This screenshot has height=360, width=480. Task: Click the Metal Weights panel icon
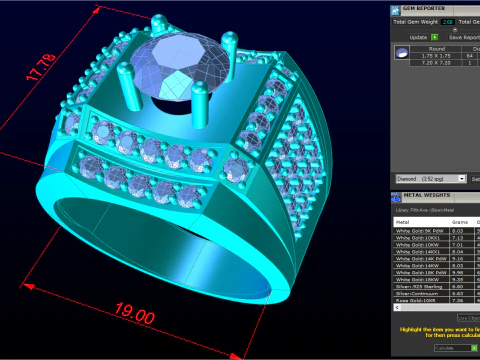(x=396, y=197)
